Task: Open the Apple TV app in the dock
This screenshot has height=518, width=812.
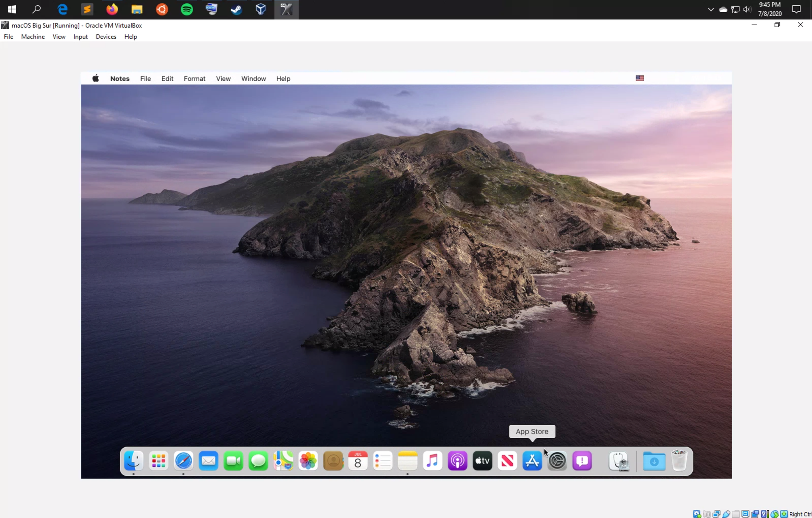Action: [x=483, y=460]
